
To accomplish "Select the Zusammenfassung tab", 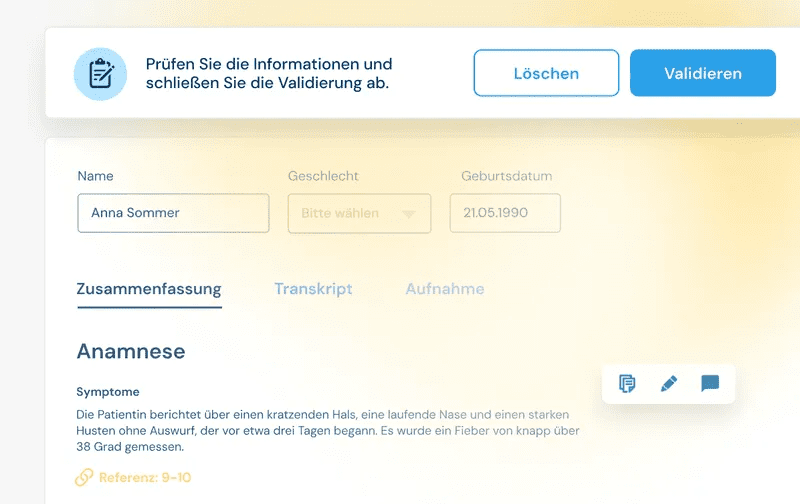I will click(x=149, y=289).
